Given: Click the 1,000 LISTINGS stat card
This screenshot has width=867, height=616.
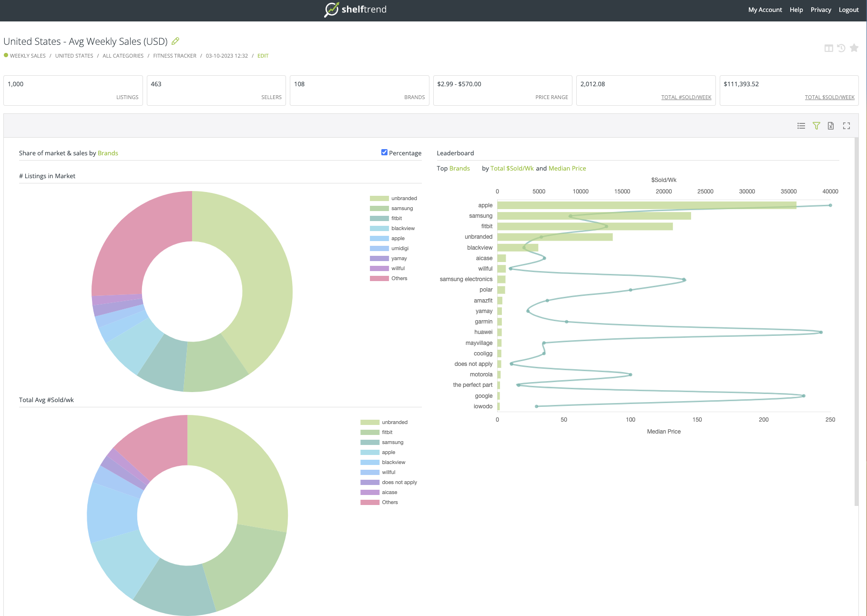Looking at the screenshot, I should point(73,91).
